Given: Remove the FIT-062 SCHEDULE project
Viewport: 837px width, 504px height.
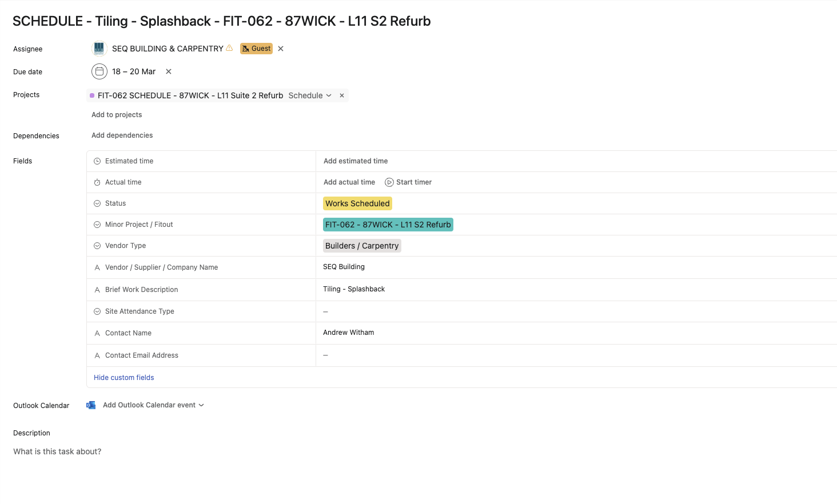Looking at the screenshot, I should [x=342, y=95].
